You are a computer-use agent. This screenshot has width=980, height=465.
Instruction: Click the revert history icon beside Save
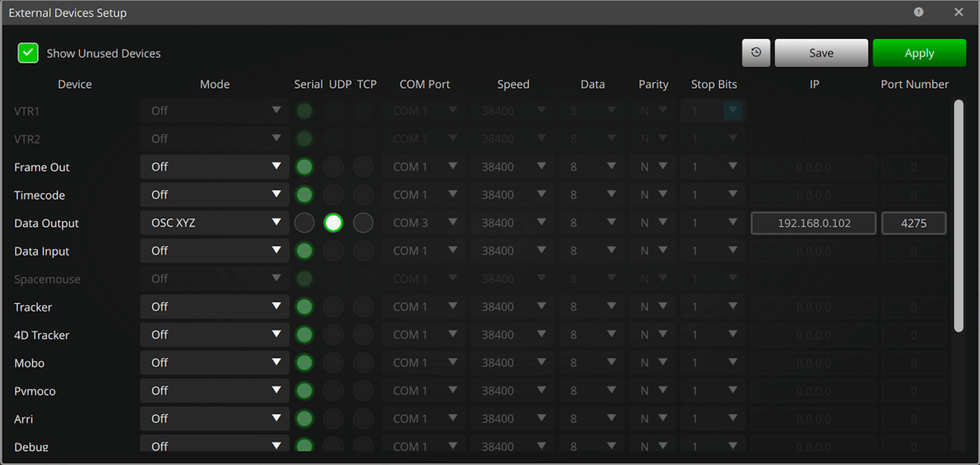click(756, 53)
